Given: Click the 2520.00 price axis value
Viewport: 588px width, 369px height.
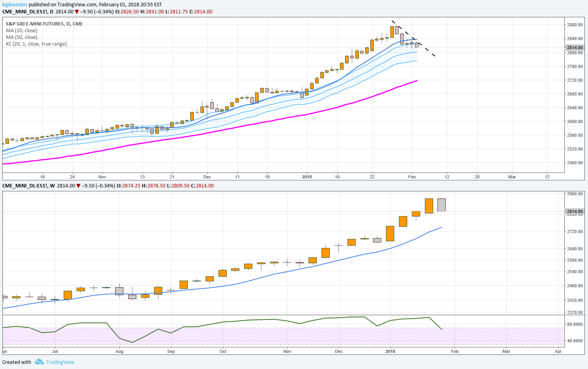Looking at the screenshot, I should pos(575,149).
